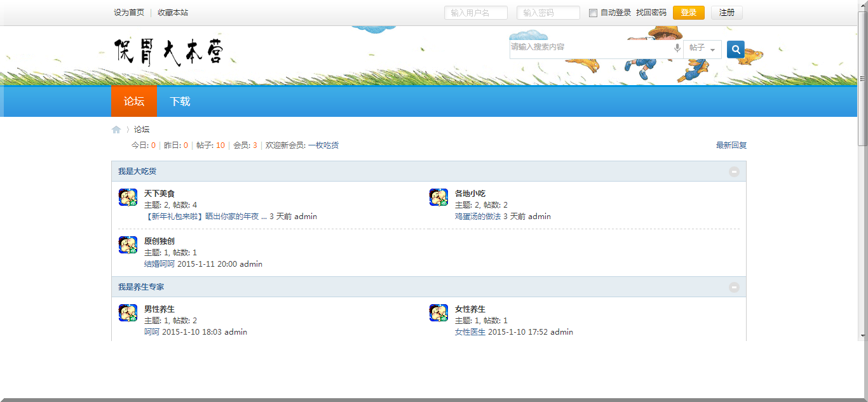Open the 原创独创 forum icon
This screenshot has width=868, height=402.
pyautogui.click(x=128, y=245)
